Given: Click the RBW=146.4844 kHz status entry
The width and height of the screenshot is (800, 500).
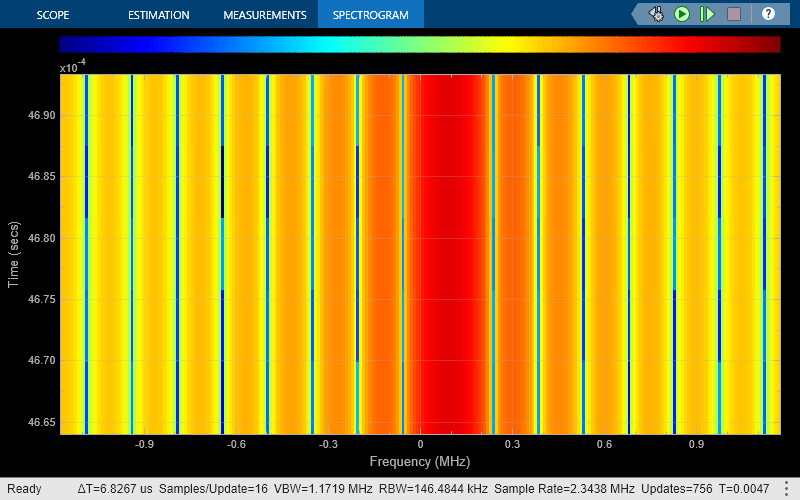Looking at the screenshot, I should (x=433, y=489).
